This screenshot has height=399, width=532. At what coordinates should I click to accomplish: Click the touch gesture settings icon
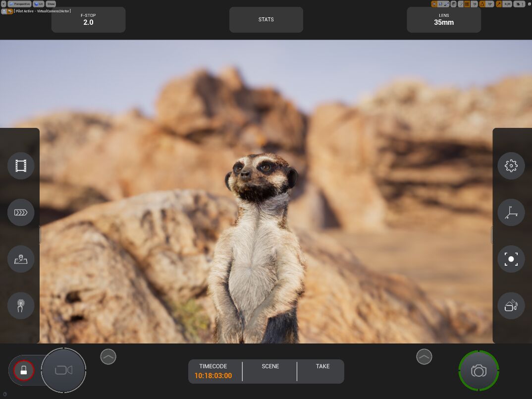[21, 306]
